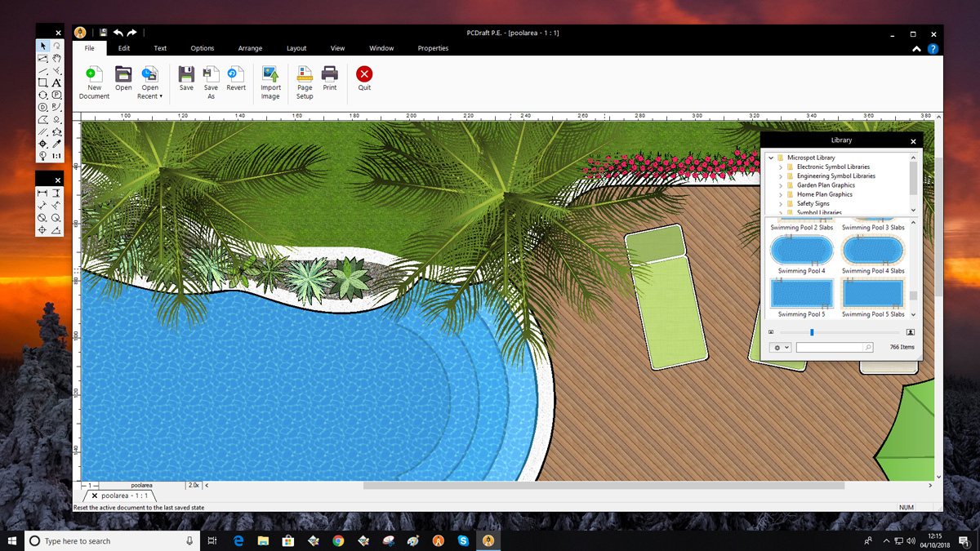Expand the Garden Plan Graphics folder
This screenshot has height=551, width=980.
(x=781, y=185)
